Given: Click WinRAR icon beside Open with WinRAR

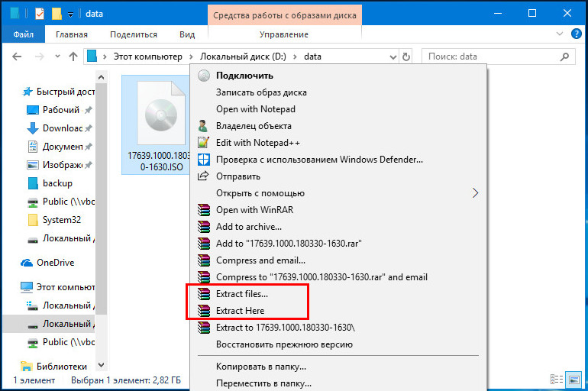Looking at the screenshot, I should (x=204, y=210).
